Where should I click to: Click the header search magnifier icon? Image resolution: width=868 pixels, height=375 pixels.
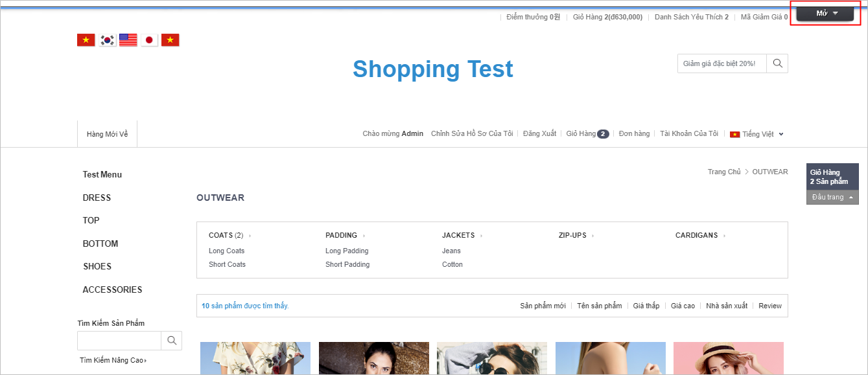(x=777, y=63)
